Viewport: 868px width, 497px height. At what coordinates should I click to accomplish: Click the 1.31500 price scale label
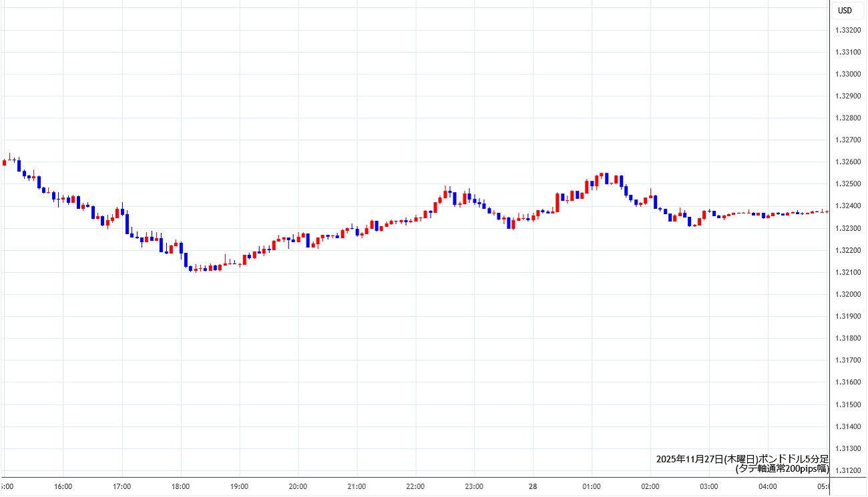tap(848, 404)
